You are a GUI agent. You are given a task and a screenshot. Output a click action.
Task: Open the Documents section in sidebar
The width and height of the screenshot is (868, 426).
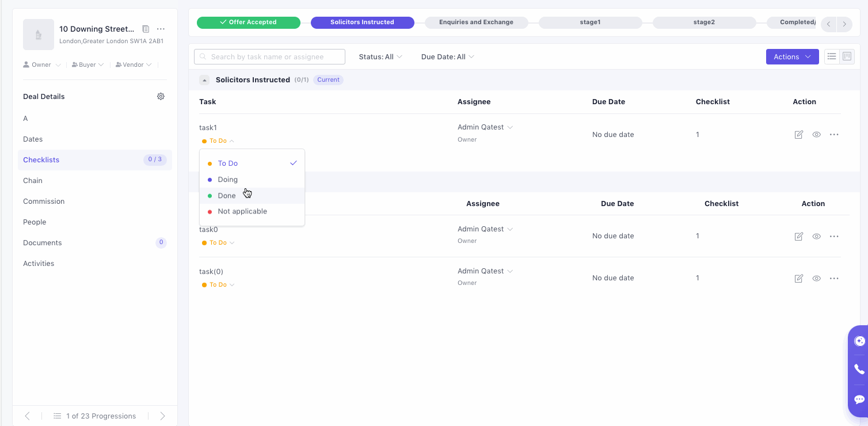pyautogui.click(x=43, y=243)
